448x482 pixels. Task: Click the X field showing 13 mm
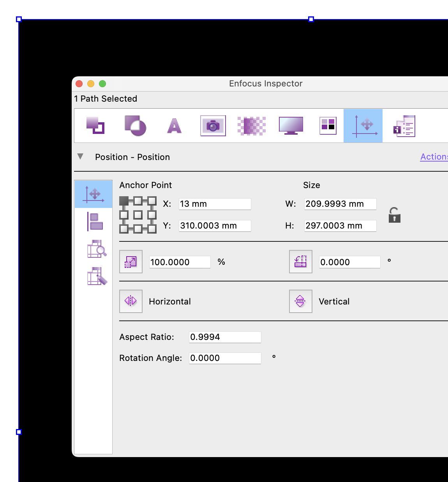tap(215, 204)
